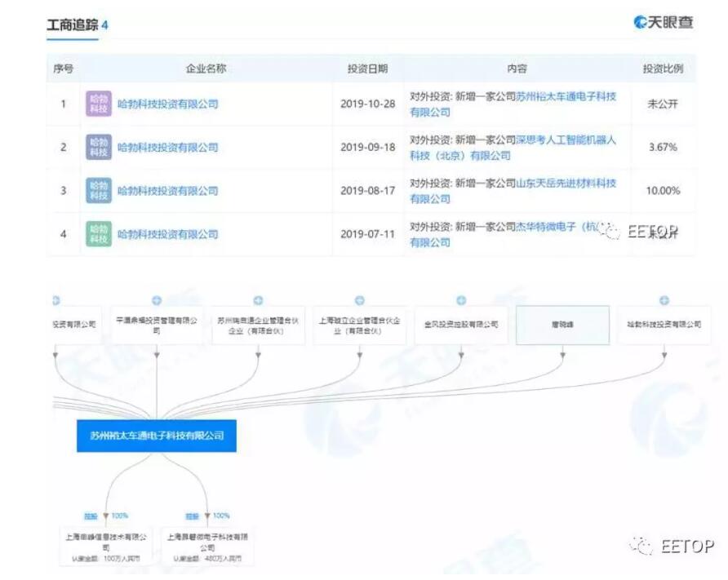The image size is (728, 580).
Task: Click the 投资比例 column header
Action: pyautogui.click(x=663, y=69)
